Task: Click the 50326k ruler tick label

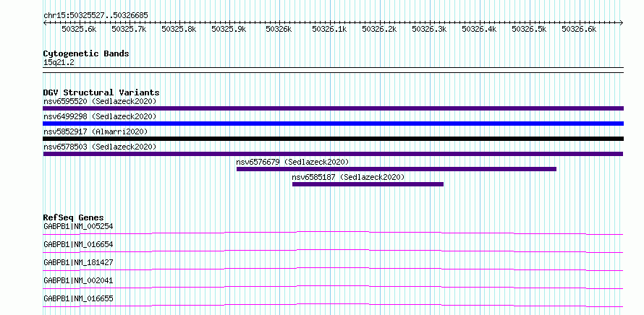Action: [279, 30]
